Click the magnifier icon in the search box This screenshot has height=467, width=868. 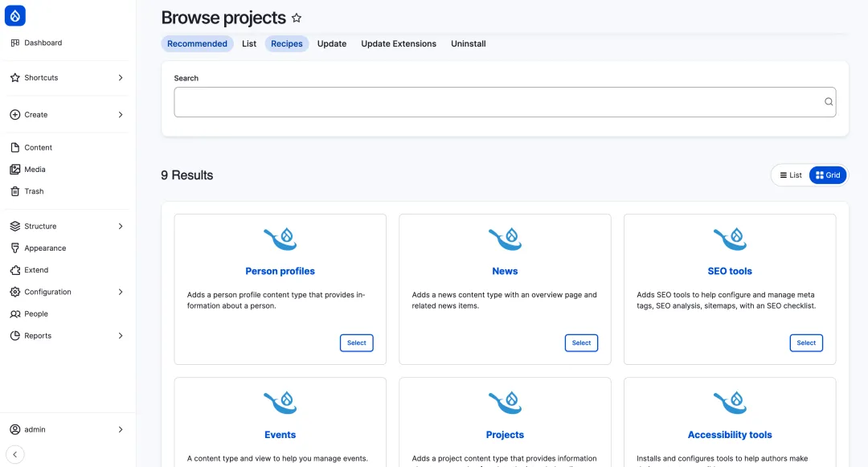(828, 101)
